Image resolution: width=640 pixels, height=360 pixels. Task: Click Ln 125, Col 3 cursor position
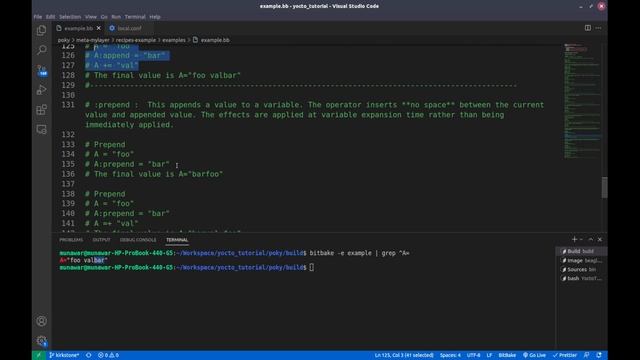coord(404,355)
